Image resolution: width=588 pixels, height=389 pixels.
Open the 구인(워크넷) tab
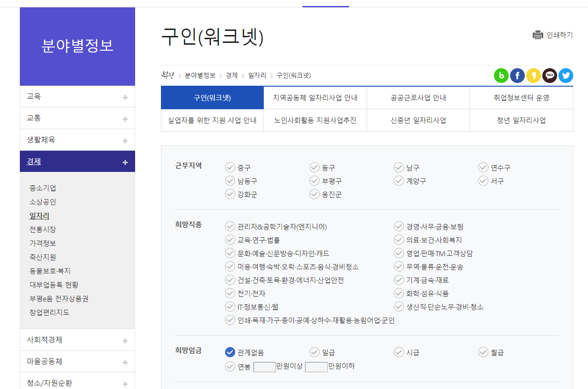[212, 98]
